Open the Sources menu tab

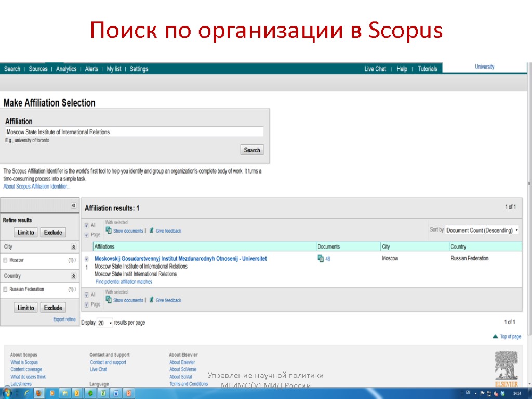click(38, 69)
